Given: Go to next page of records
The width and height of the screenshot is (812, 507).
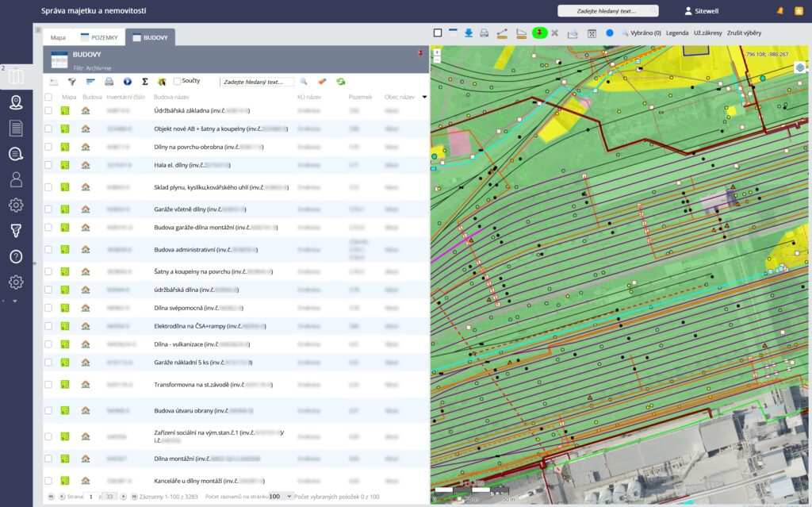Looking at the screenshot, I should coord(124,497).
